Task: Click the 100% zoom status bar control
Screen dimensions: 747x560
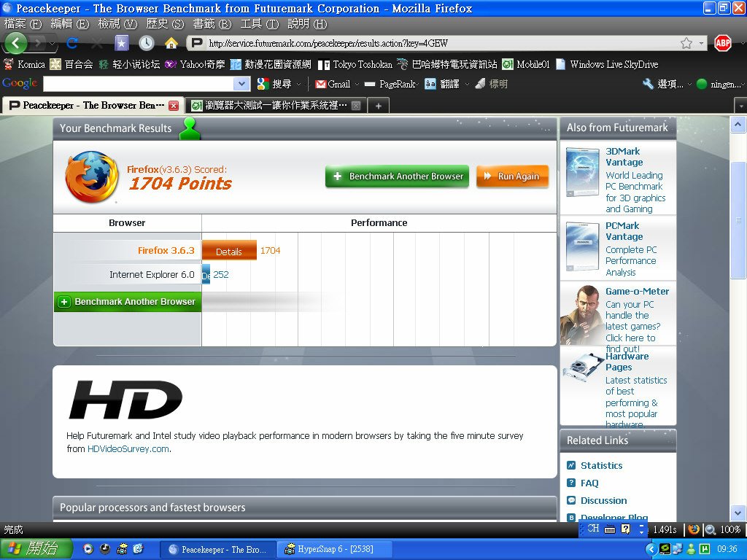Action: 723,529
